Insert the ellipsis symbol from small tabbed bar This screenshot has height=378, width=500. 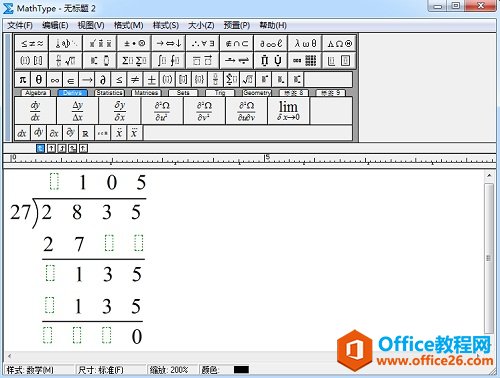(102, 133)
